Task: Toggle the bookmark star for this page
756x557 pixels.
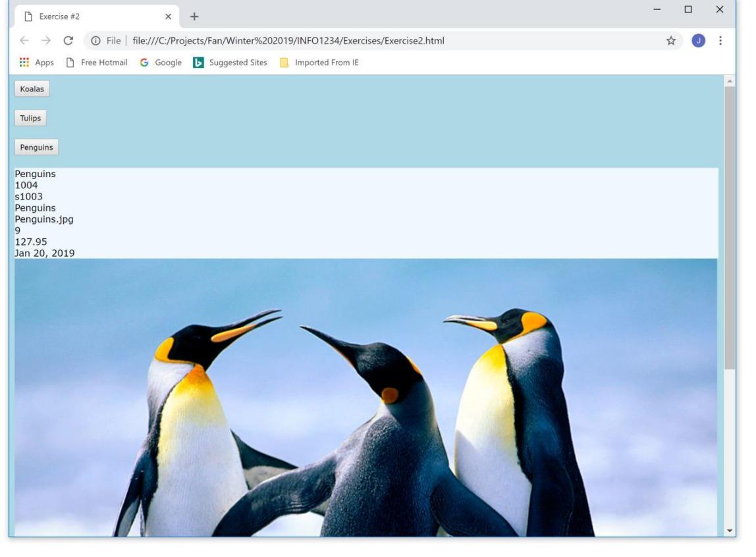Action: (x=671, y=39)
